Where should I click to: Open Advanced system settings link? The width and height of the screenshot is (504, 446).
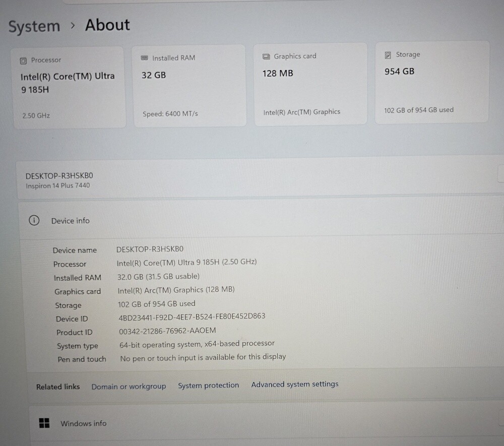295,385
